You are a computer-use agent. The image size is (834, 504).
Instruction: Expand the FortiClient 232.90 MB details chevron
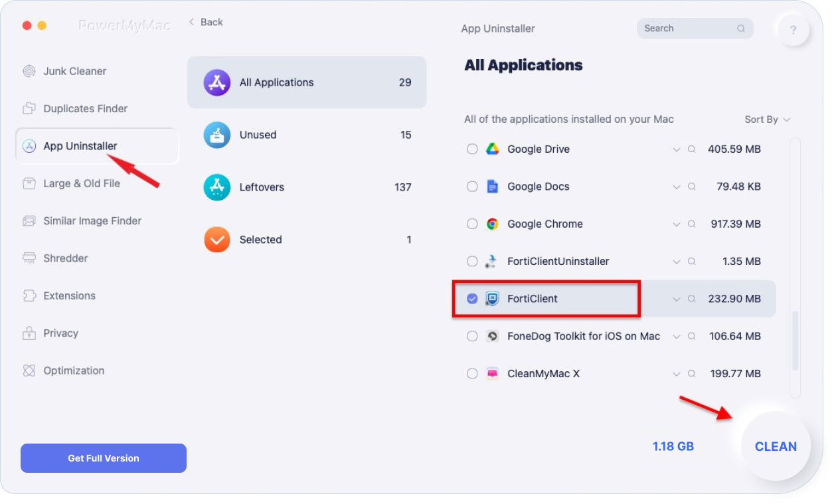(x=677, y=299)
